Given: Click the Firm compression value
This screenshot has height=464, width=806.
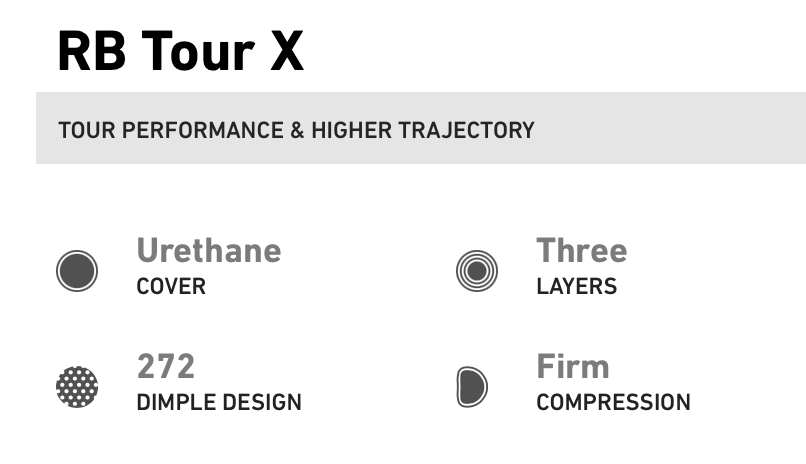Looking at the screenshot, I should coord(573,366).
